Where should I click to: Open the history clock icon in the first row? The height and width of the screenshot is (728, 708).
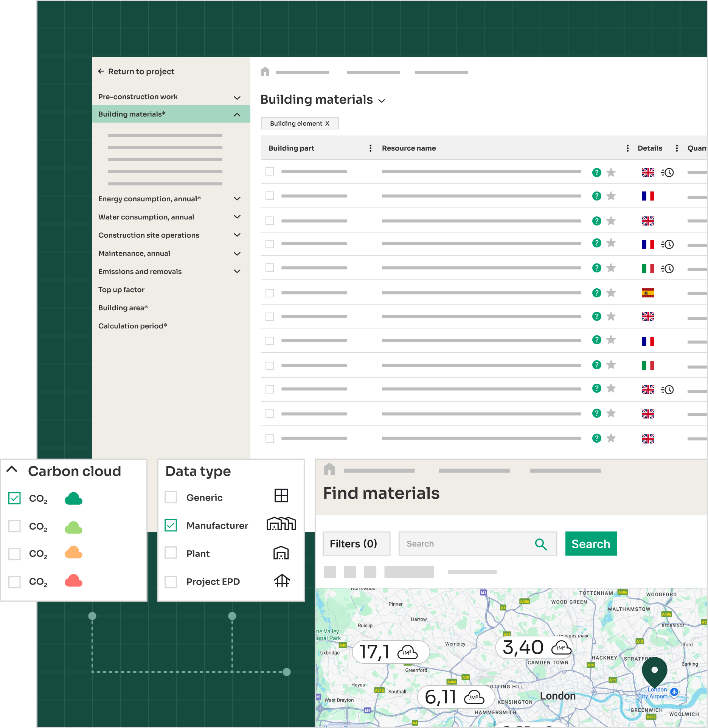[668, 173]
